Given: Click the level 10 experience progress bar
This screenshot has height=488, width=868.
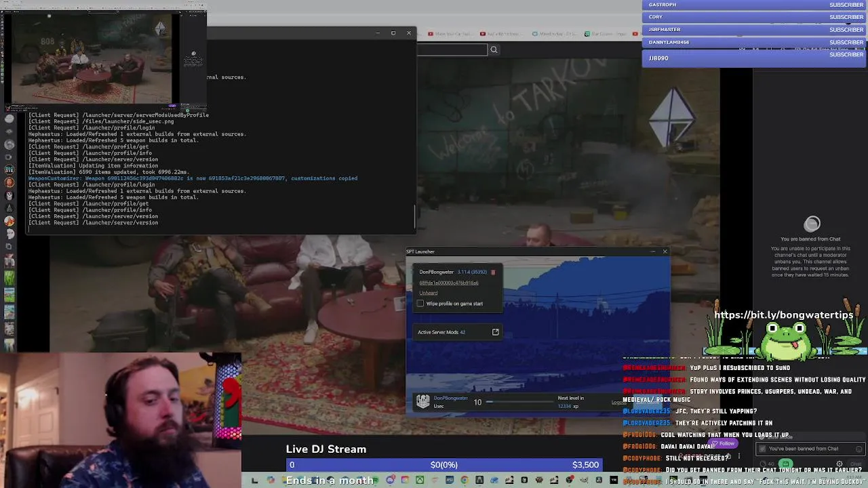Looking at the screenshot, I should coord(520,402).
